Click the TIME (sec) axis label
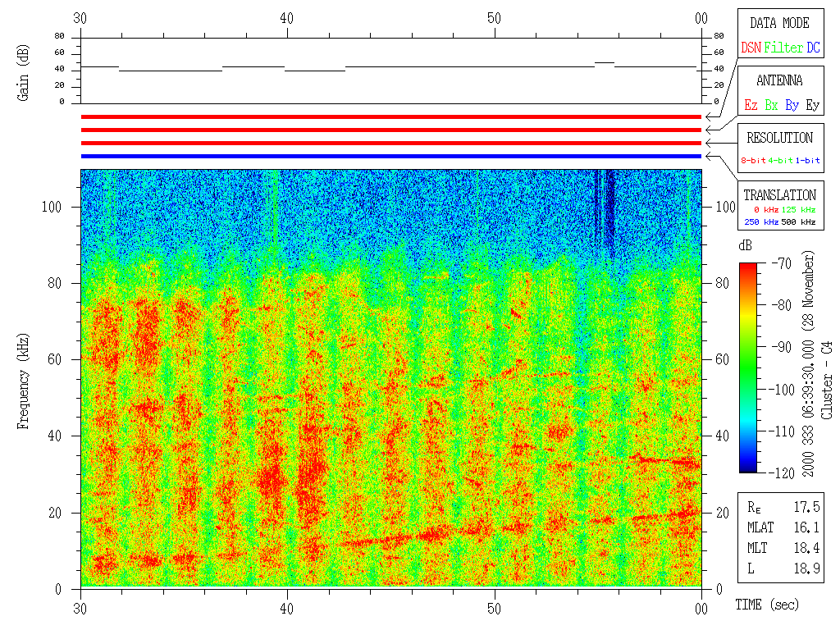The height and width of the screenshot is (630, 840). [765, 605]
